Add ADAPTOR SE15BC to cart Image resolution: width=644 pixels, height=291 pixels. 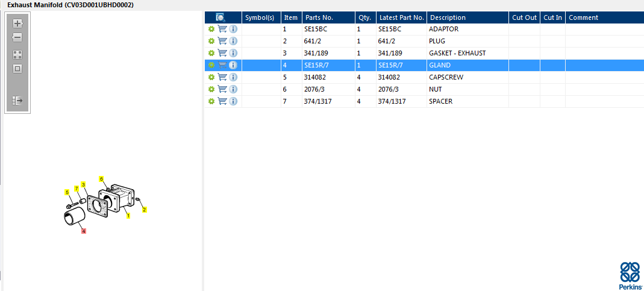[x=222, y=29]
